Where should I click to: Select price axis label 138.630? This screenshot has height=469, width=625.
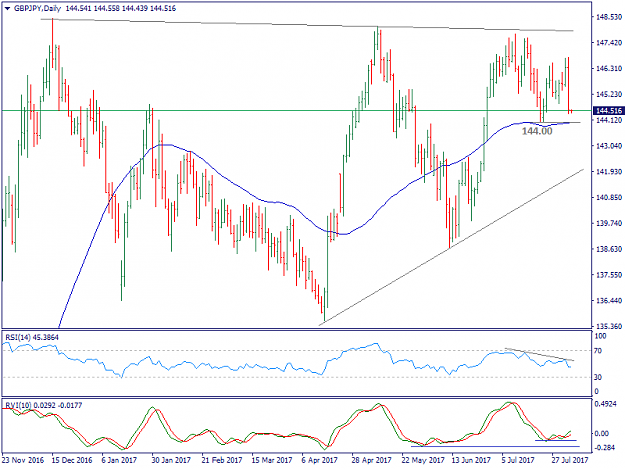click(609, 249)
